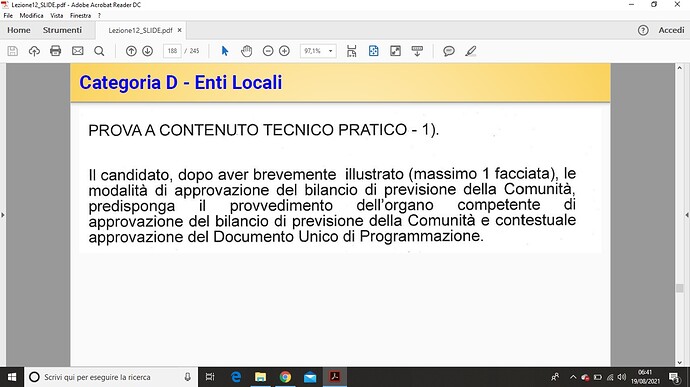Add a comment note icon
The image size is (690, 387).
[449, 51]
